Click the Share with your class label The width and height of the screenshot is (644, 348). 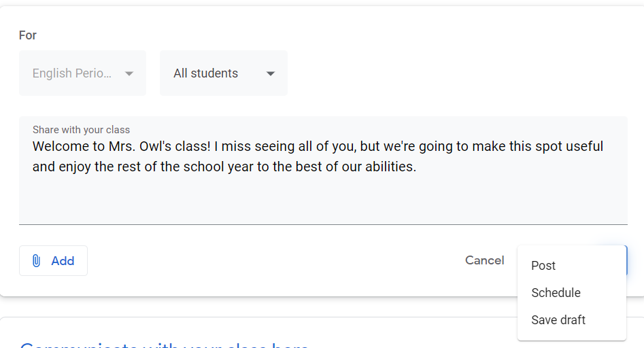82,130
